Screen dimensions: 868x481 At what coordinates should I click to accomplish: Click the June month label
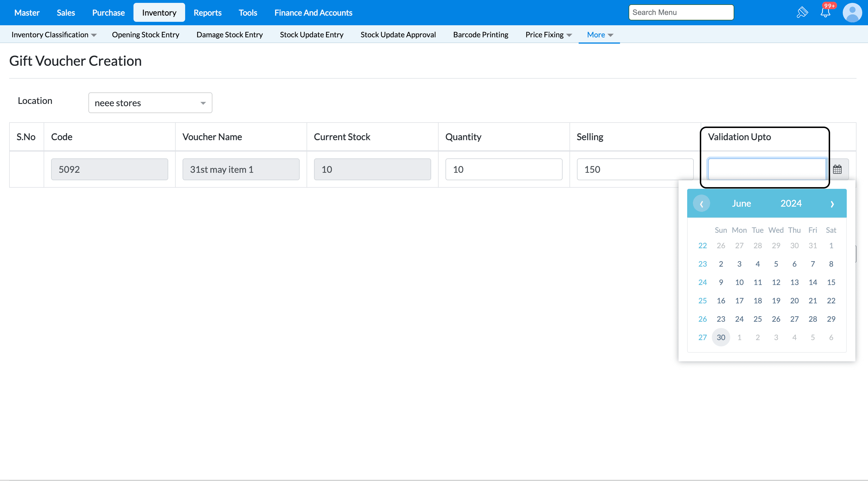point(741,203)
